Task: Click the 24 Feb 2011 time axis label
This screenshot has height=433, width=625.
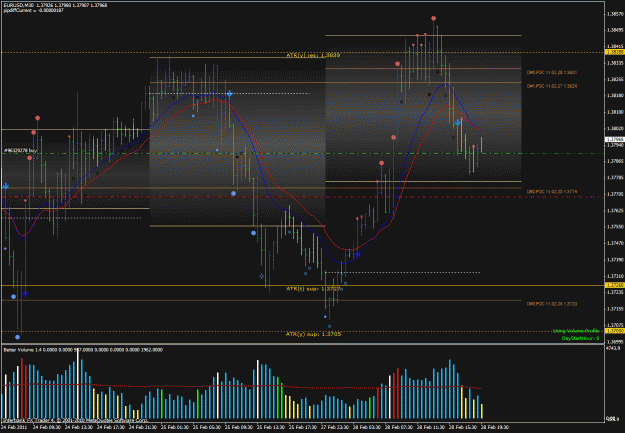Action: (12, 427)
